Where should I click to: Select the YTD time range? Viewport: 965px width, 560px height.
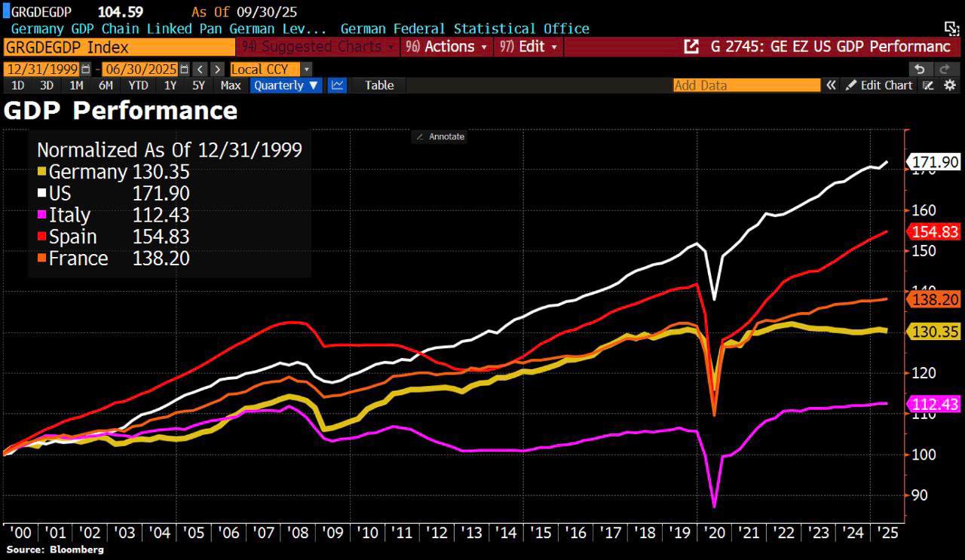[138, 85]
